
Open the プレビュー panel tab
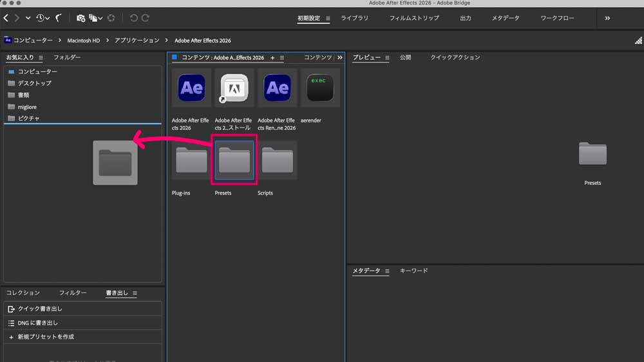[366, 57]
